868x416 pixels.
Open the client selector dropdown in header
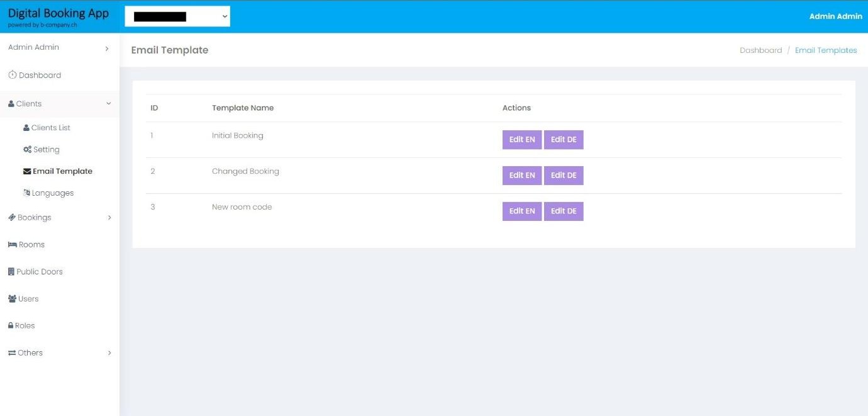click(x=177, y=16)
